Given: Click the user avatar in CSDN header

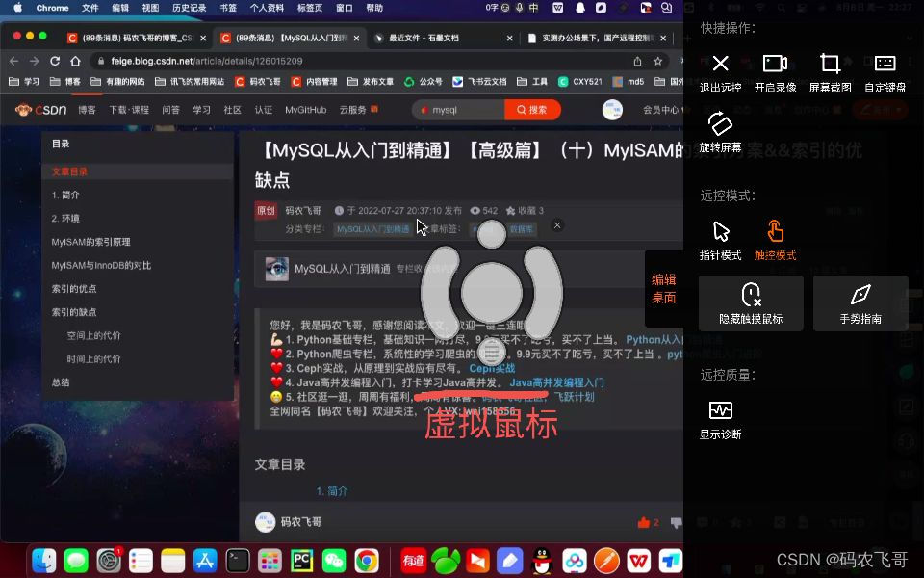Looking at the screenshot, I should [612, 110].
